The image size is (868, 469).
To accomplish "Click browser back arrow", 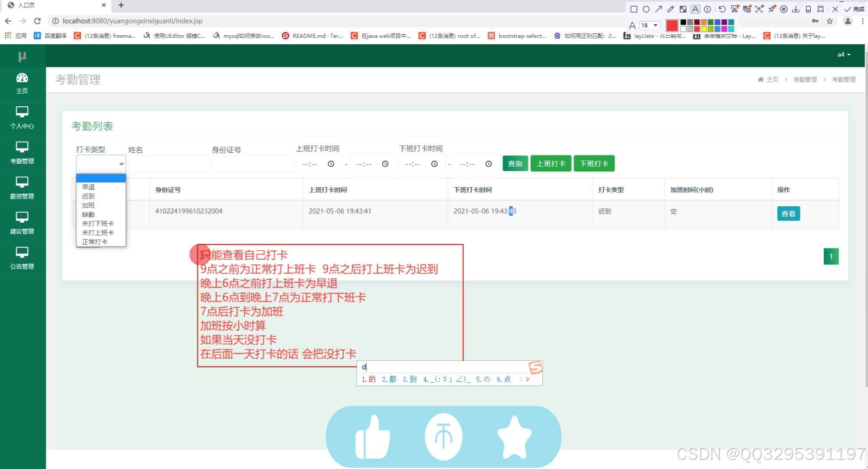I will tap(8, 21).
